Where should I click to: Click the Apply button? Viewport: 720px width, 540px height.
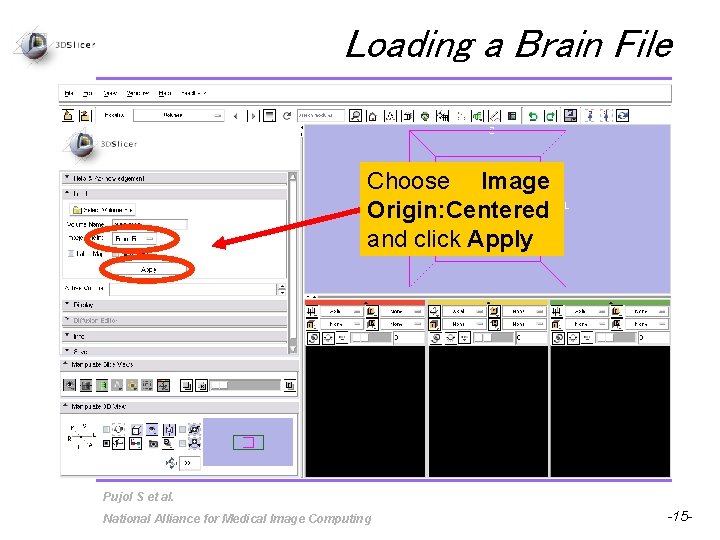(148, 270)
